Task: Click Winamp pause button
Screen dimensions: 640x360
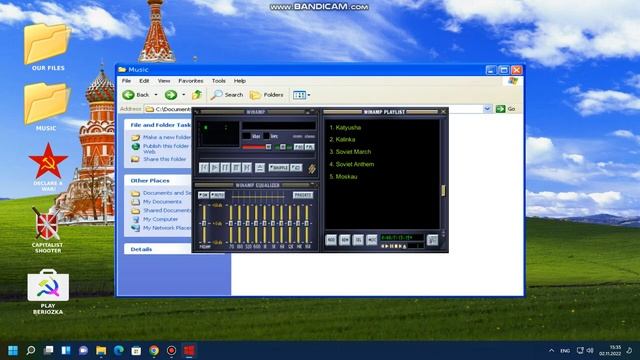Action: point(225,167)
